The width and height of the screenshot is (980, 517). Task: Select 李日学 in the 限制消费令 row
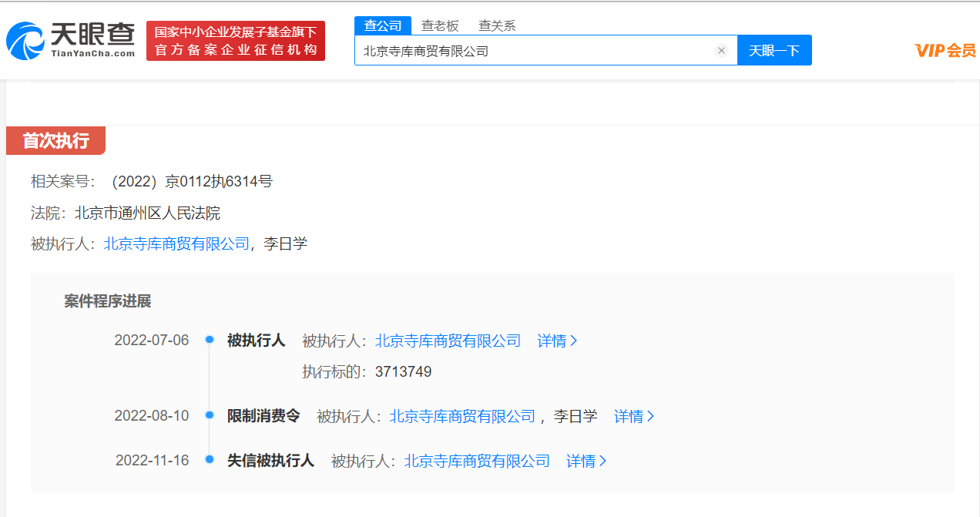click(x=576, y=416)
